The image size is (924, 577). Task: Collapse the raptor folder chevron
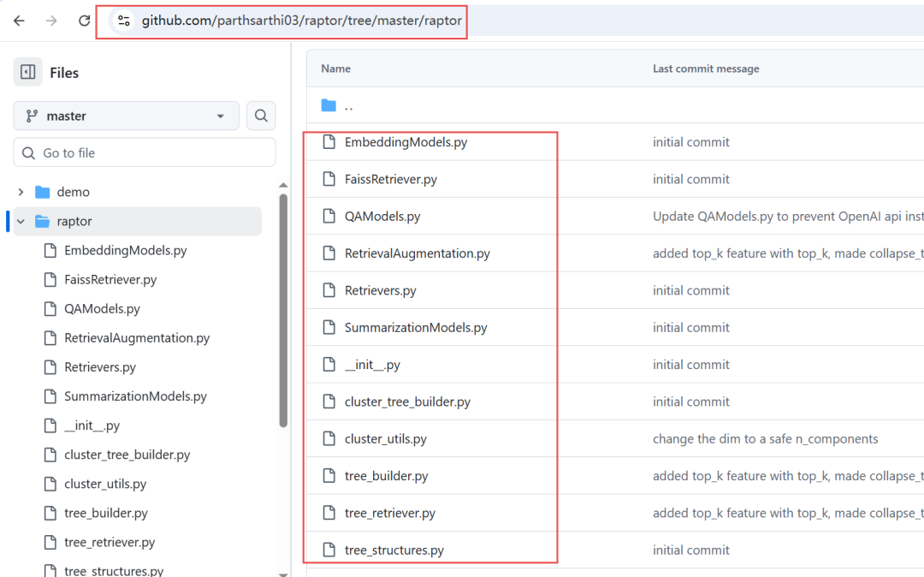(x=21, y=221)
